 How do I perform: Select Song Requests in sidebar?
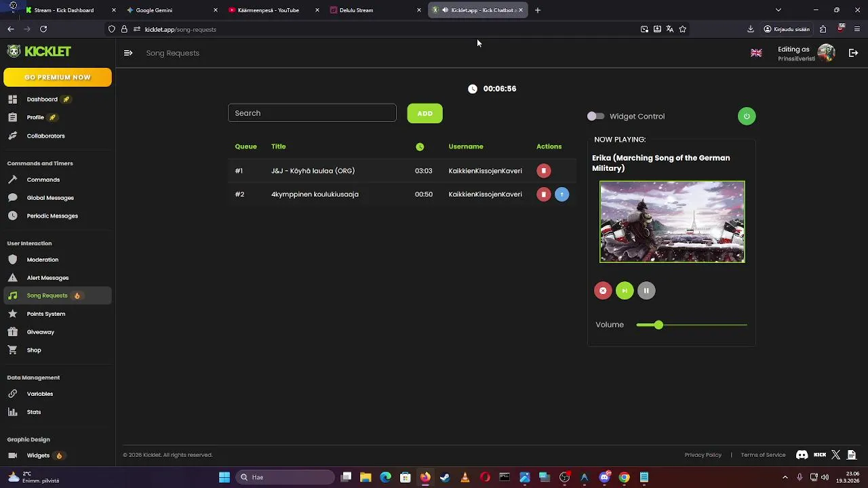[x=58, y=296]
